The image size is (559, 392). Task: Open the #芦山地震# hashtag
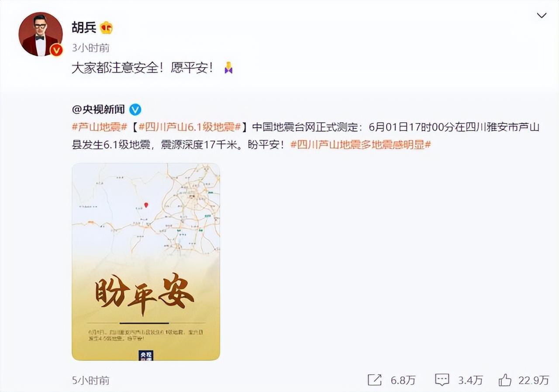pyautogui.click(x=99, y=127)
